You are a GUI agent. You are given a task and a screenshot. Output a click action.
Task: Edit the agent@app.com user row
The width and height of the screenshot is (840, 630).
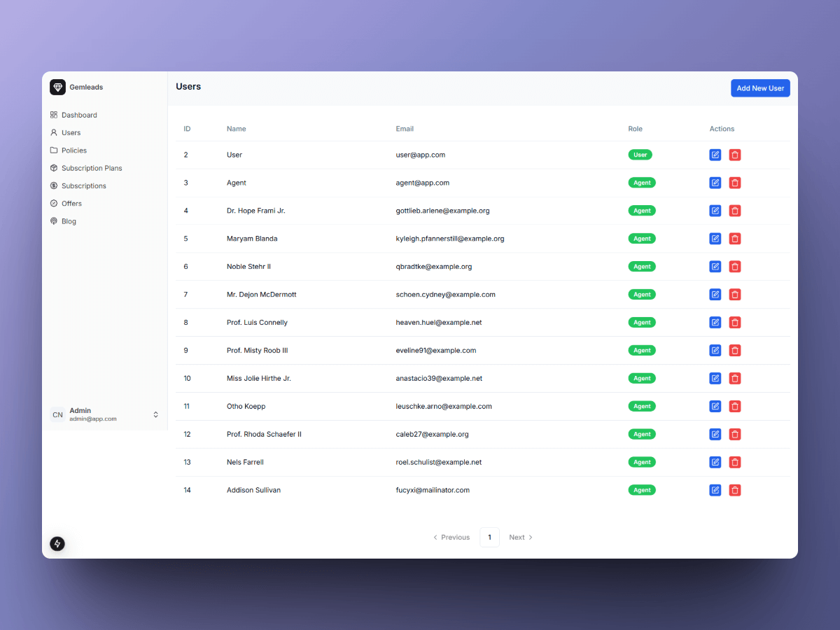tap(715, 183)
